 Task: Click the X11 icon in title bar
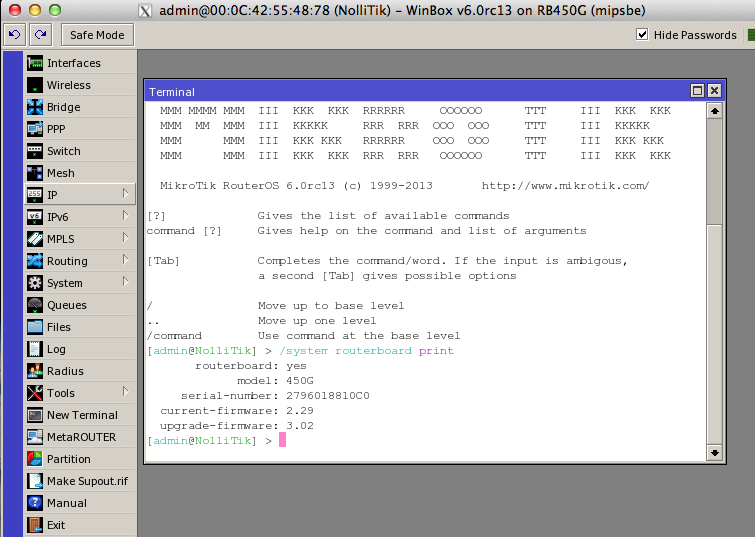(145, 11)
